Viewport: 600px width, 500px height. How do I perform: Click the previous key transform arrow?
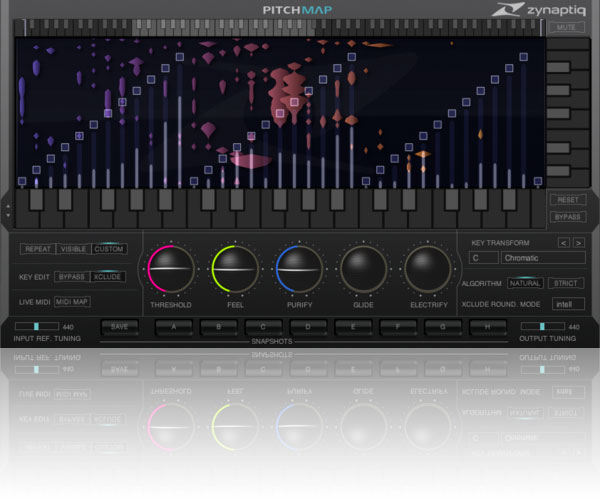point(562,242)
